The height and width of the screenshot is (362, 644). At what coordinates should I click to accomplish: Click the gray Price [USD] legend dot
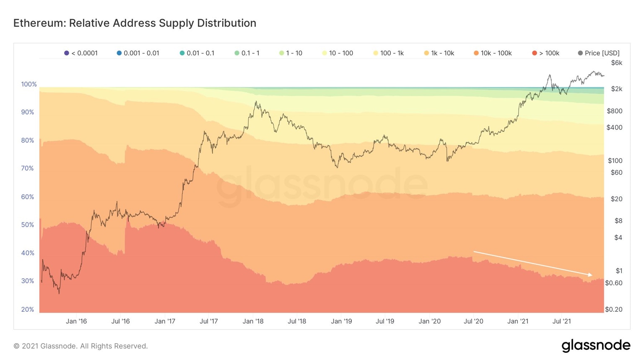click(x=580, y=53)
